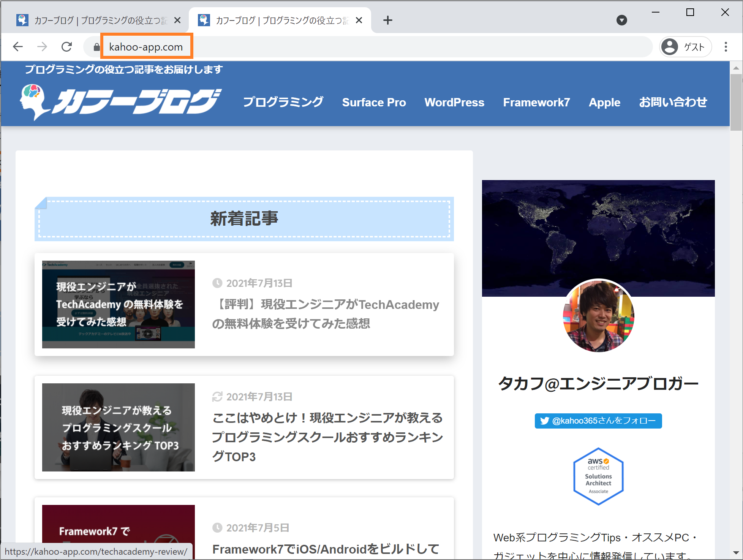
Task: Open the お問い合わせ navigation link
Action: coord(673,102)
